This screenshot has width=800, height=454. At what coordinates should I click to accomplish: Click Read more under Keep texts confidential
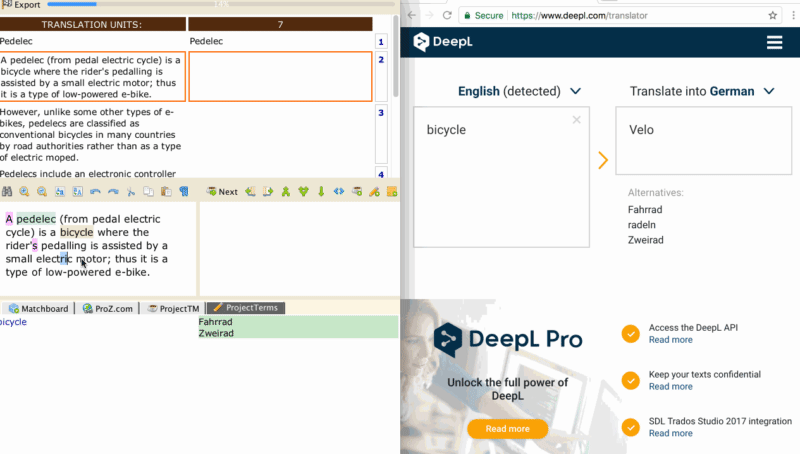(670, 387)
